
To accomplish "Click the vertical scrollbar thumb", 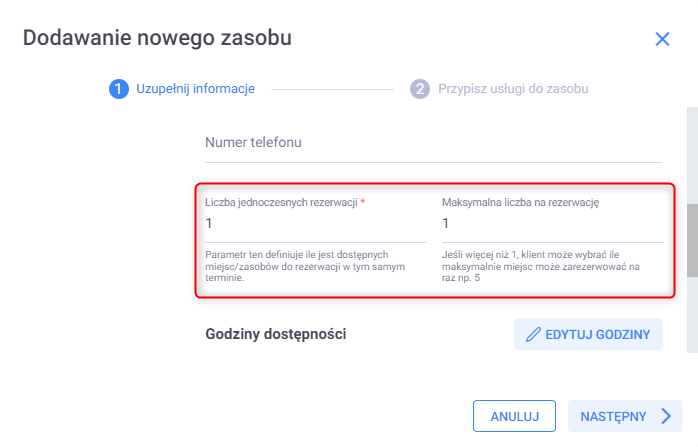I will coord(692,240).
